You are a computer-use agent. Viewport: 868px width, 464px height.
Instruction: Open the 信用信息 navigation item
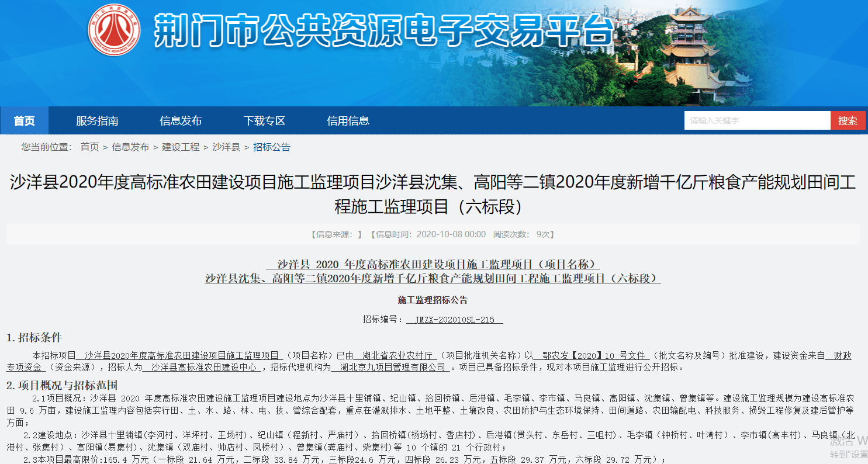click(x=348, y=121)
